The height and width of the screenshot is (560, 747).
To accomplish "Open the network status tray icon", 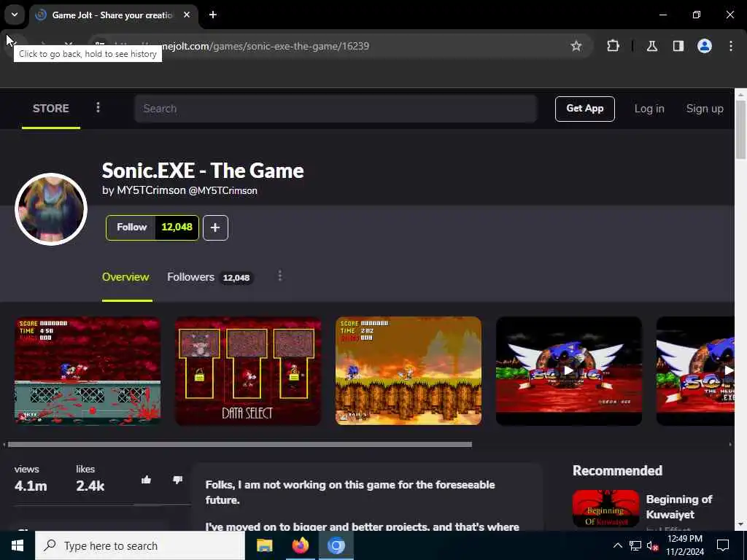I will tap(635, 545).
